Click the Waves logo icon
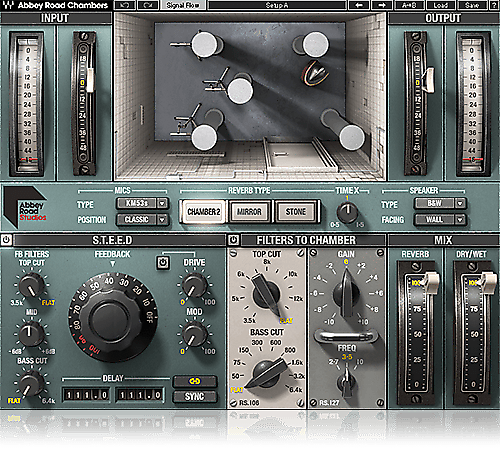 [8, 5]
